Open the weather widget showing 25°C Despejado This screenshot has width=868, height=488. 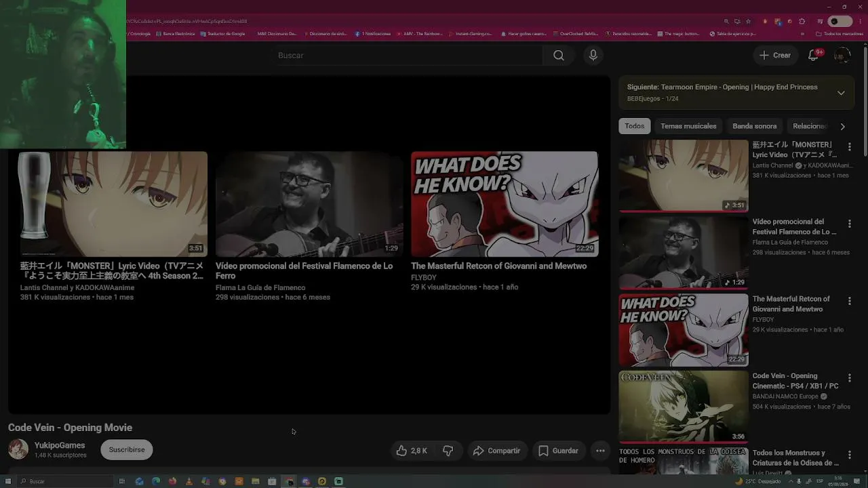[x=758, y=481]
